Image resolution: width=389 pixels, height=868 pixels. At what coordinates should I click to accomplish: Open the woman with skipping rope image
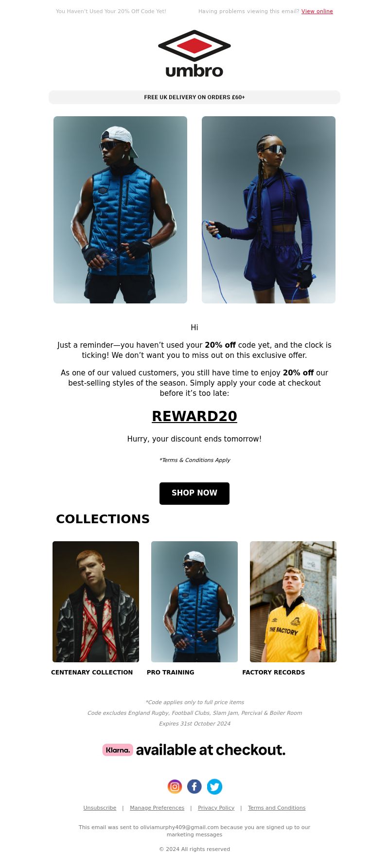[x=268, y=210]
